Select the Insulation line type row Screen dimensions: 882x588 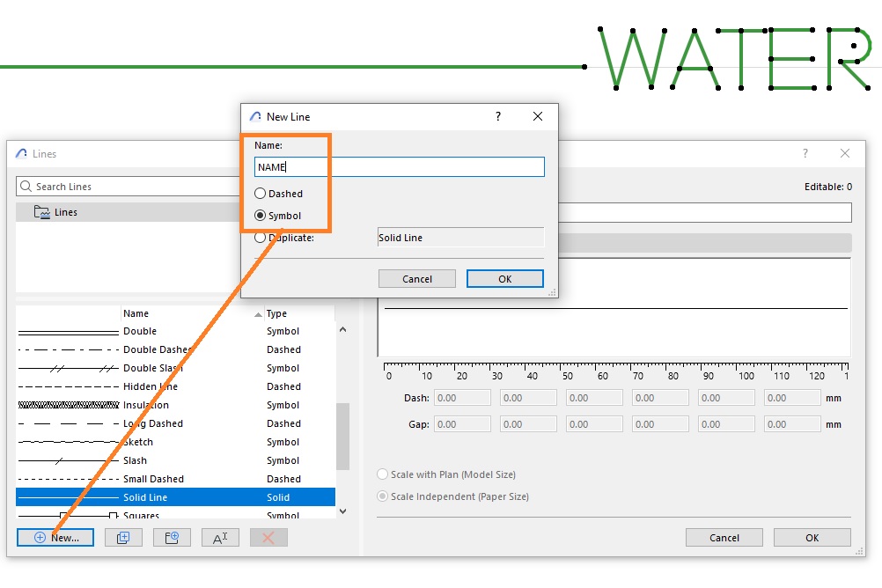point(175,405)
